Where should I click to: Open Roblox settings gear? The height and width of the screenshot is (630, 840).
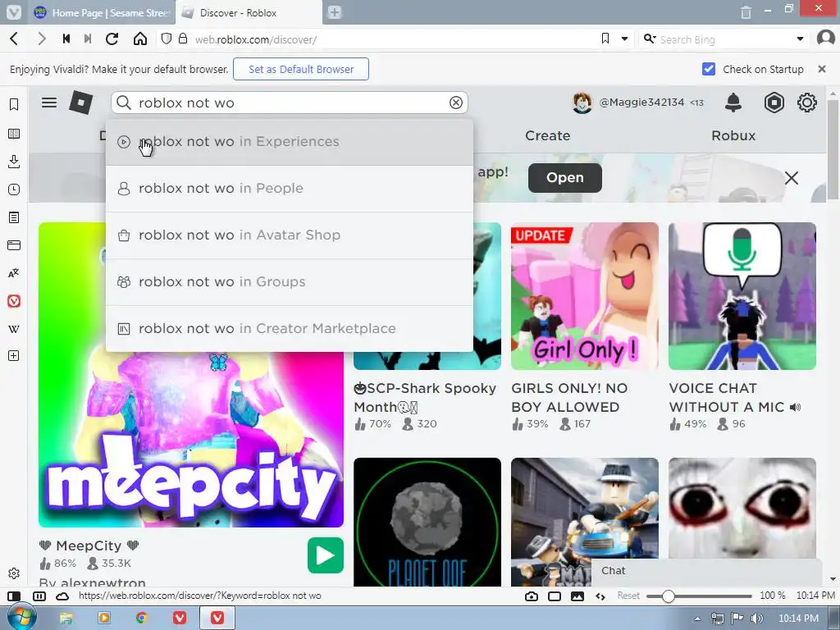pos(807,103)
